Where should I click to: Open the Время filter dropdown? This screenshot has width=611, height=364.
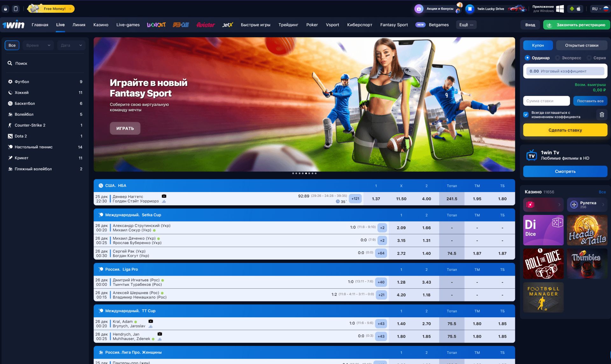(38, 45)
